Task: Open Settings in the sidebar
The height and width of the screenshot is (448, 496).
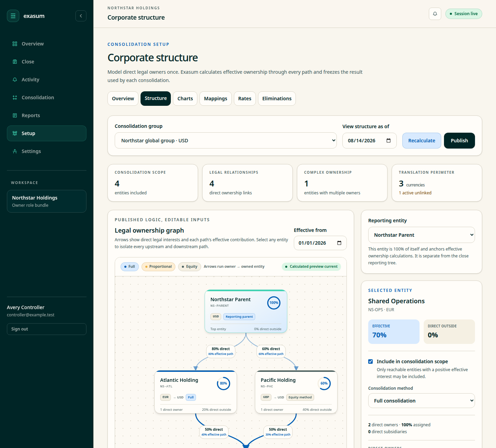Action: 46,151
